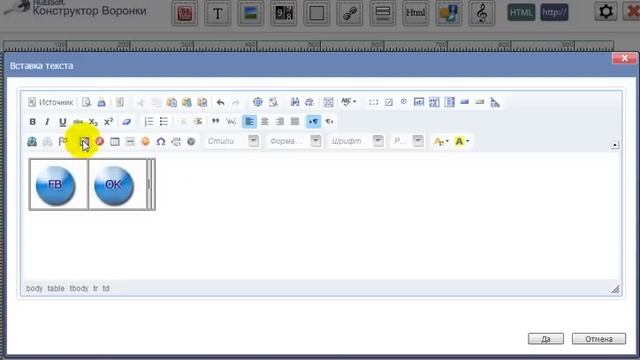Open the ABC spell check dropdown

349,102
